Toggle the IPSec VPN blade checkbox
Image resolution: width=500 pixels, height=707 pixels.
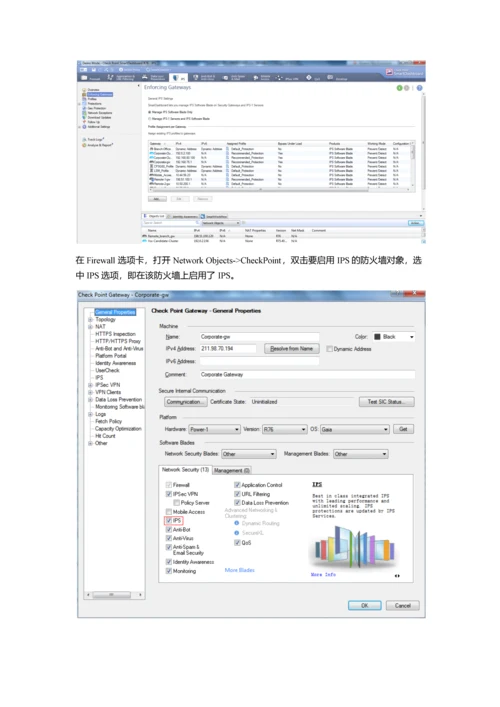[169, 494]
